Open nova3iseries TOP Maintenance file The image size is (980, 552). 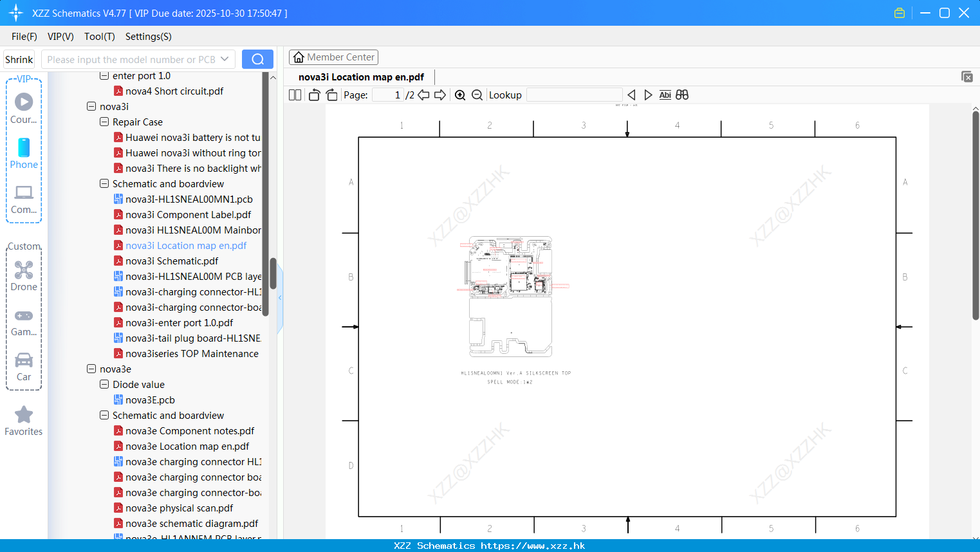click(x=192, y=354)
